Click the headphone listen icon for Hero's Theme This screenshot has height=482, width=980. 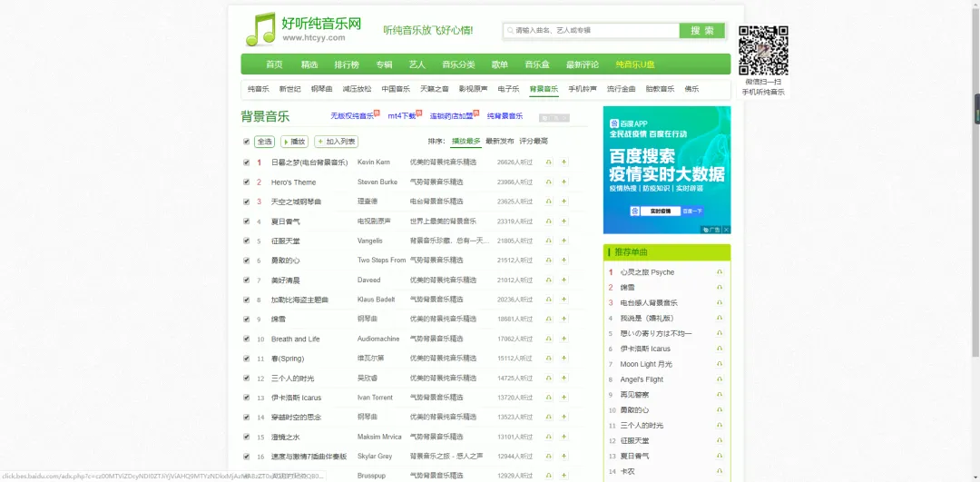[x=549, y=182]
